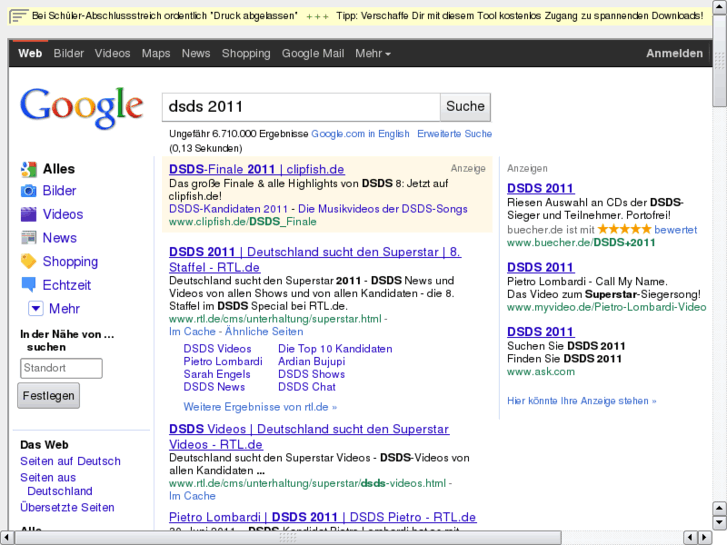Click the Google logo
Viewport: 727px width, 545px height.
tap(82, 108)
